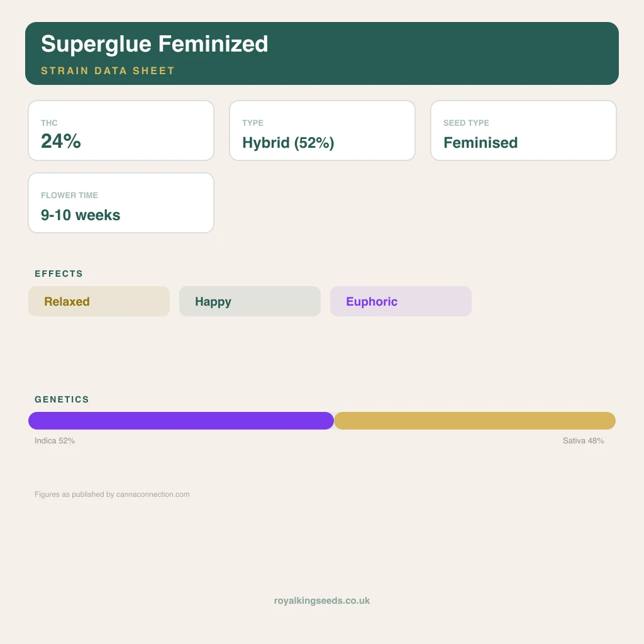Choose the Happy effect tag
The height and width of the screenshot is (644, 644).
pyautogui.click(x=250, y=301)
